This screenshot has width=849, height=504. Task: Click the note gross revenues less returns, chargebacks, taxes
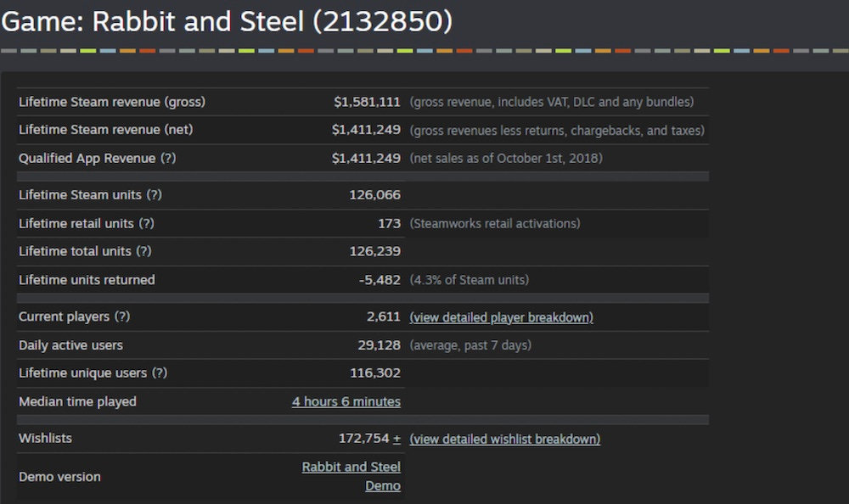pos(557,131)
